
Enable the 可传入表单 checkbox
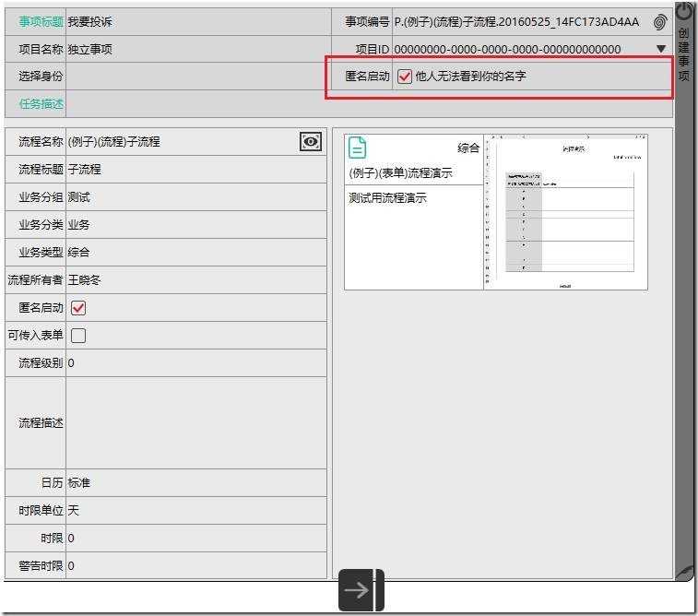pyautogui.click(x=78, y=336)
